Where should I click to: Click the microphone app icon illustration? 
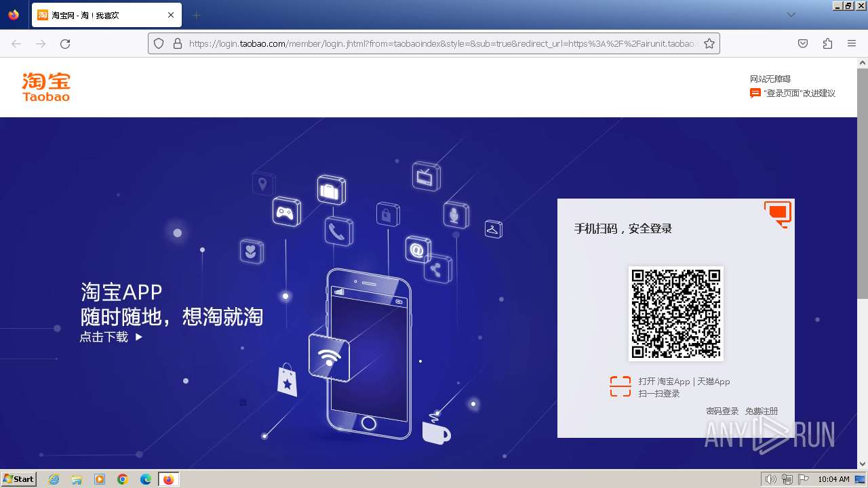[456, 215]
